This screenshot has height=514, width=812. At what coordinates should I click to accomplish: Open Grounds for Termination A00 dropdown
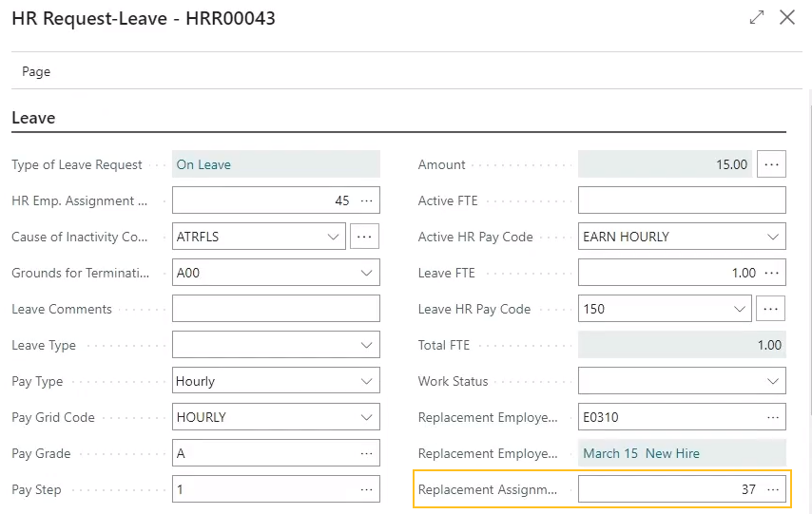pyautogui.click(x=366, y=273)
